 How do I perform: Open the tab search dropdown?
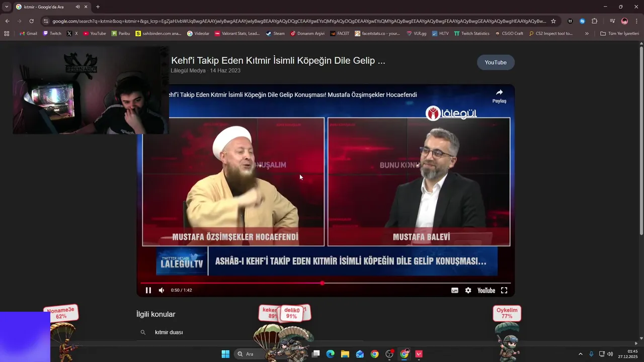coord(7,7)
